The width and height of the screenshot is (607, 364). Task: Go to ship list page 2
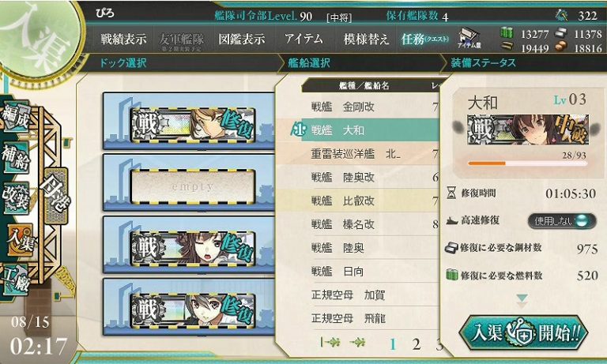point(417,343)
